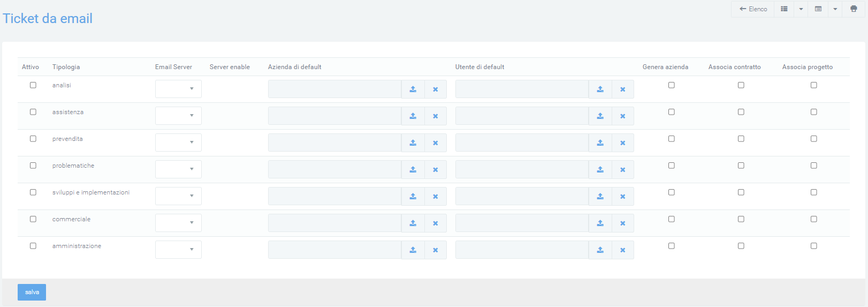
Task: Click Utente di default field for commerciale
Action: (x=522, y=223)
